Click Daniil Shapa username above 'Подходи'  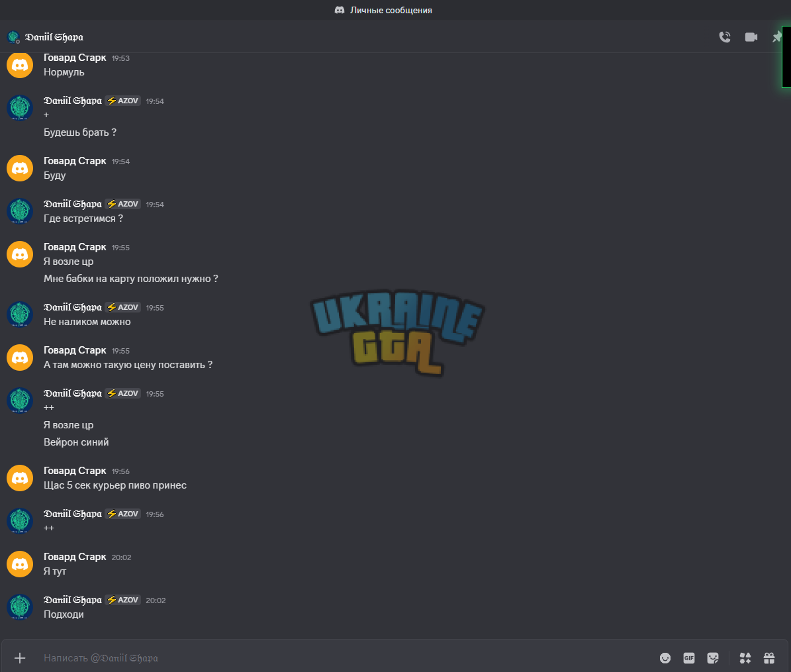coord(73,600)
